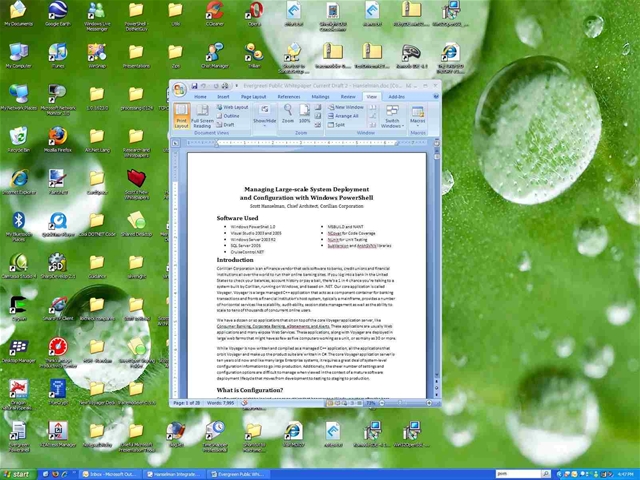The width and height of the screenshot is (640, 480).
Task: Open the Macros dropdown
Action: (417, 116)
